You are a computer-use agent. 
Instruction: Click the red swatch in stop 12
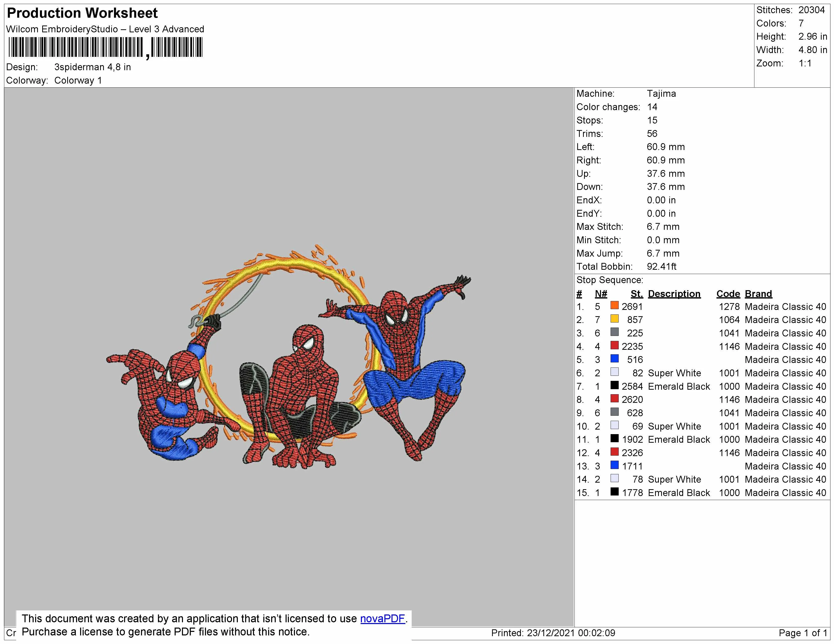coord(614,451)
